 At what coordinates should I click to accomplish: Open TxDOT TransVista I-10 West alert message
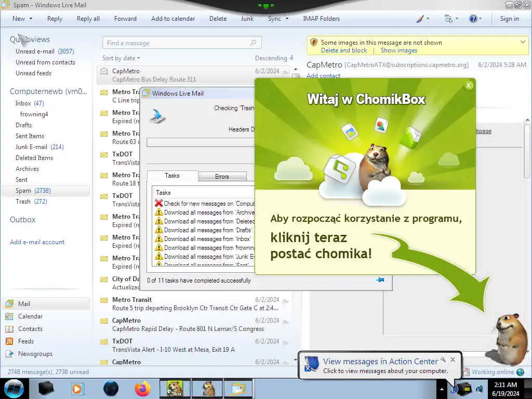[194, 345]
